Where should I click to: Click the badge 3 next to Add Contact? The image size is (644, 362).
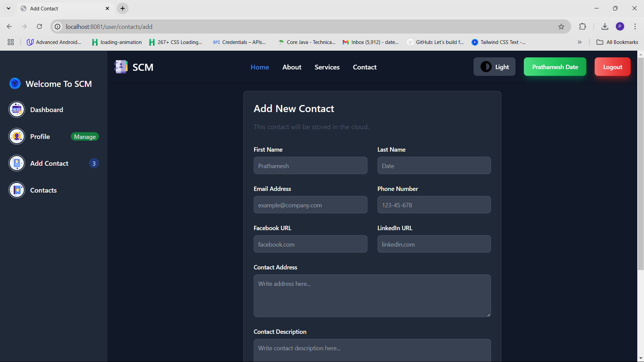click(x=94, y=163)
